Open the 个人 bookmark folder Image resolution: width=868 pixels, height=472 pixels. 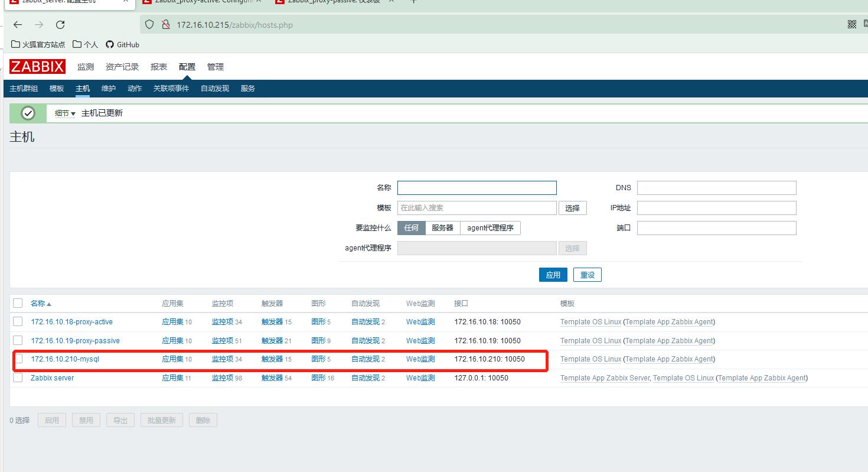86,44
